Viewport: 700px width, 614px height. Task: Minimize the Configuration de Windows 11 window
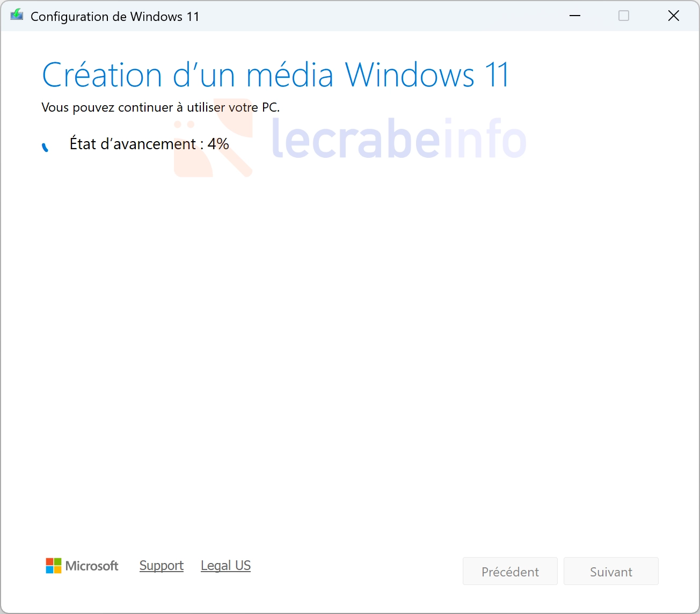point(575,16)
